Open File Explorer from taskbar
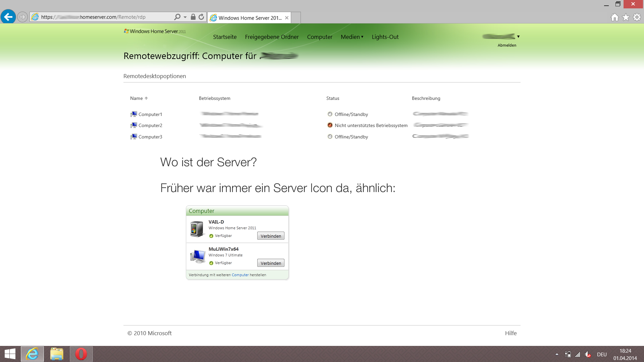This screenshot has height=362, width=644. 57,354
